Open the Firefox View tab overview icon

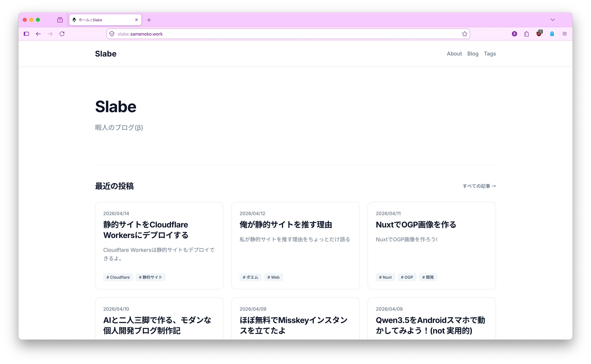(x=60, y=20)
